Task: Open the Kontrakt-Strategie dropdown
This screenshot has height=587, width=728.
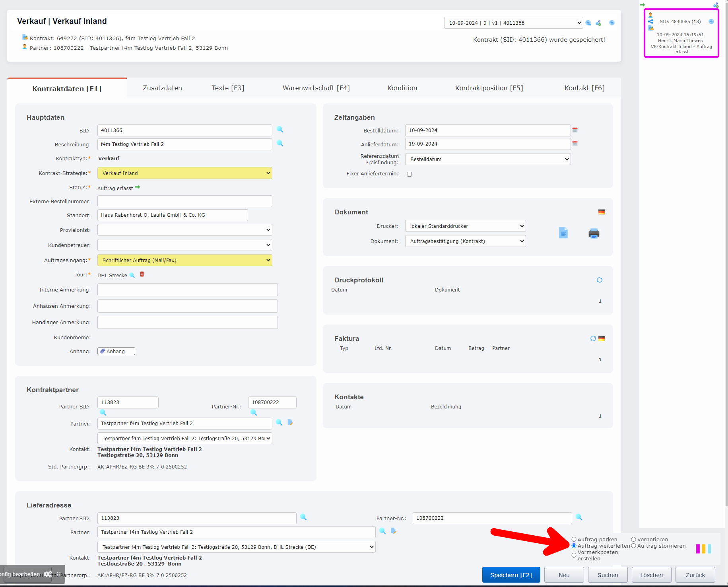Action: [184, 173]
